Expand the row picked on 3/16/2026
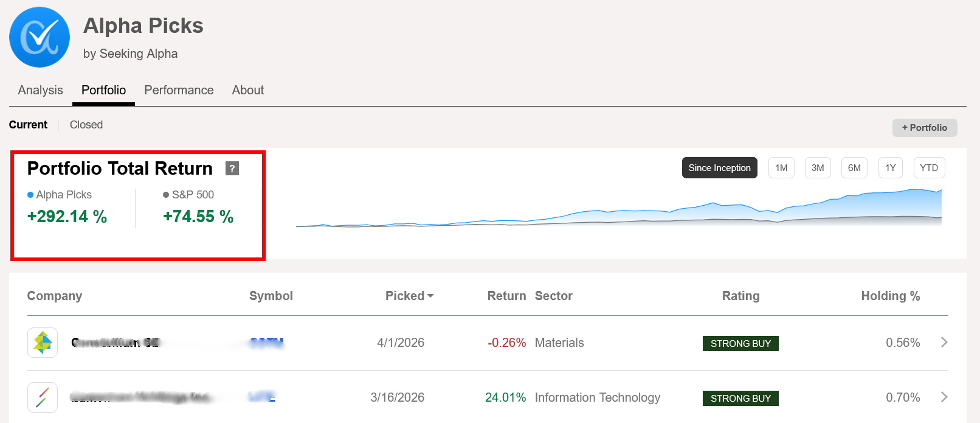 [944, 397]
